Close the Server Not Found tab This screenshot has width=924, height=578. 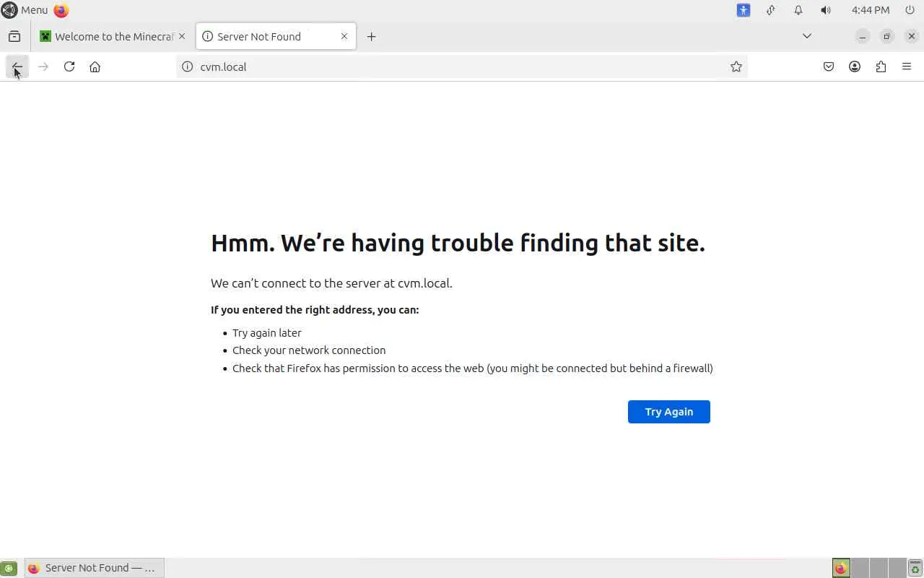tap(344, 36)
